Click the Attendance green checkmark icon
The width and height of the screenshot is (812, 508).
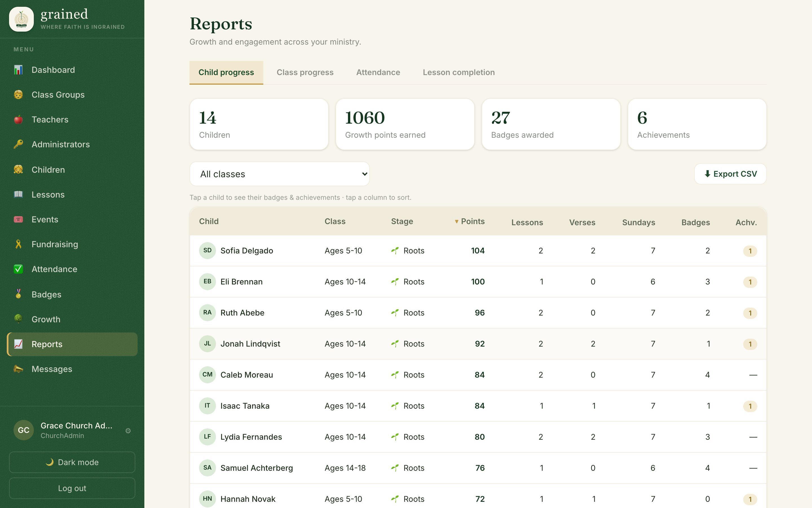click(18, 269)
